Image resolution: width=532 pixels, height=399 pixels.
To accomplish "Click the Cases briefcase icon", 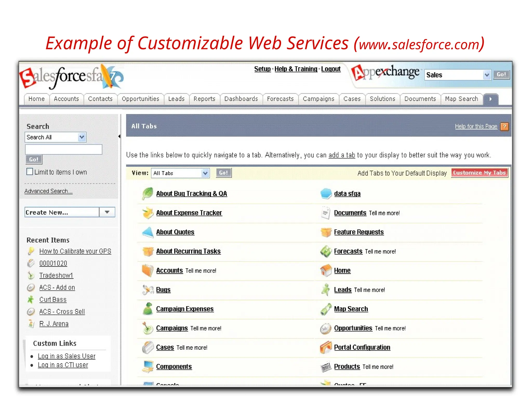I will pos(148,348).
